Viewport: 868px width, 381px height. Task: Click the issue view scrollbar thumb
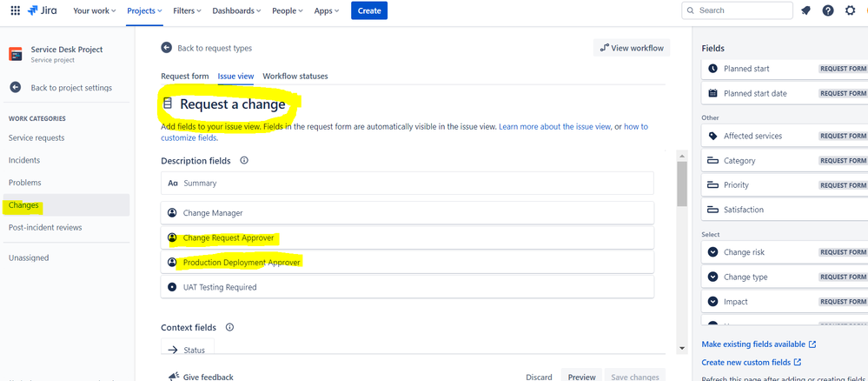[682, 184]
